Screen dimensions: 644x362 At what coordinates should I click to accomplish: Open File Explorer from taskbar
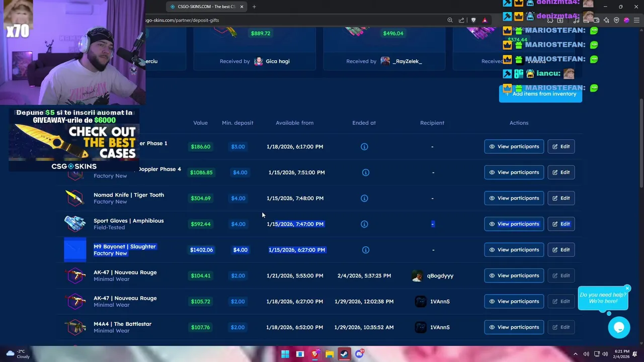(x=330, y=354)
